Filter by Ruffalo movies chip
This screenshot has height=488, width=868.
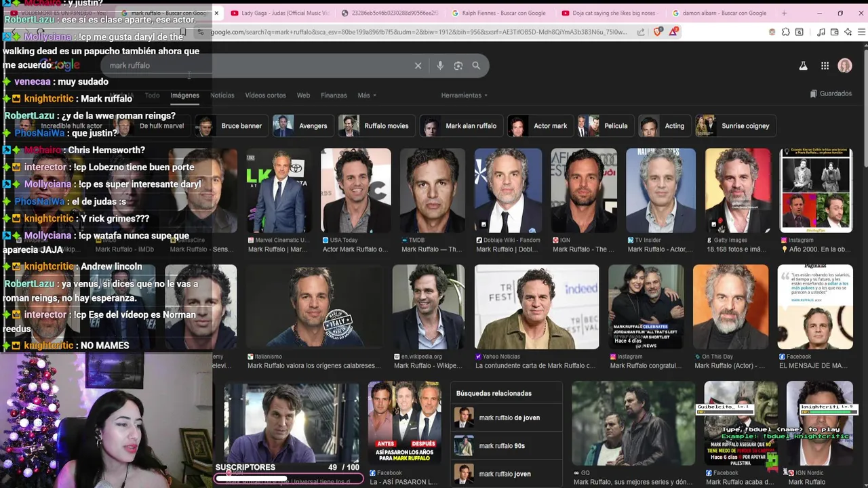pyautogui.click(x=377, y=125)
